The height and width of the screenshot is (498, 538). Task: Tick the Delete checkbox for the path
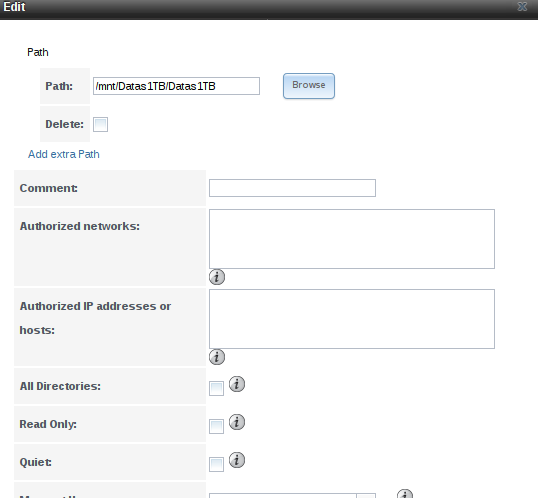pos(101,124)
